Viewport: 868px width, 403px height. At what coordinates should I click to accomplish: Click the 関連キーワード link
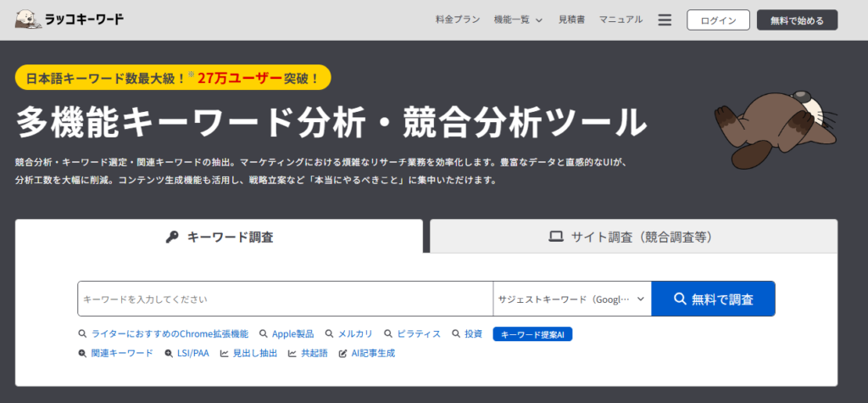coord(116,353)
